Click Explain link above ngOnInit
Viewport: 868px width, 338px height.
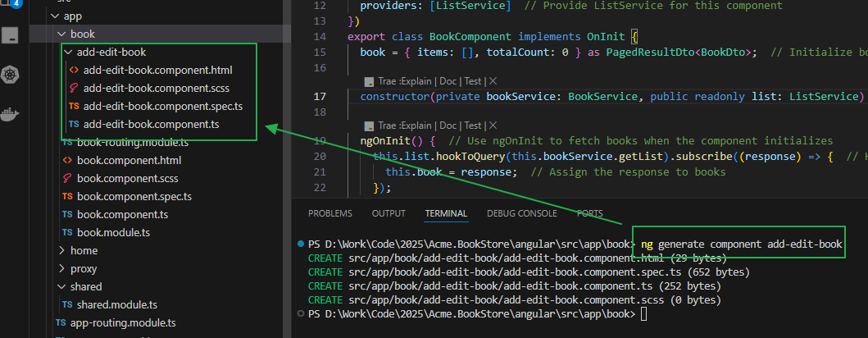coord(416,126)
